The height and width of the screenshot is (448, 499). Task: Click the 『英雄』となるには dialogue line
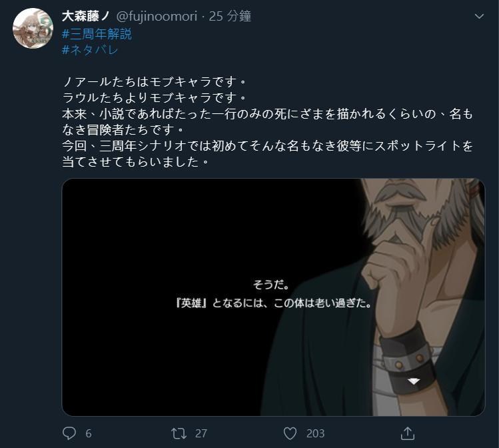(274, 303)
